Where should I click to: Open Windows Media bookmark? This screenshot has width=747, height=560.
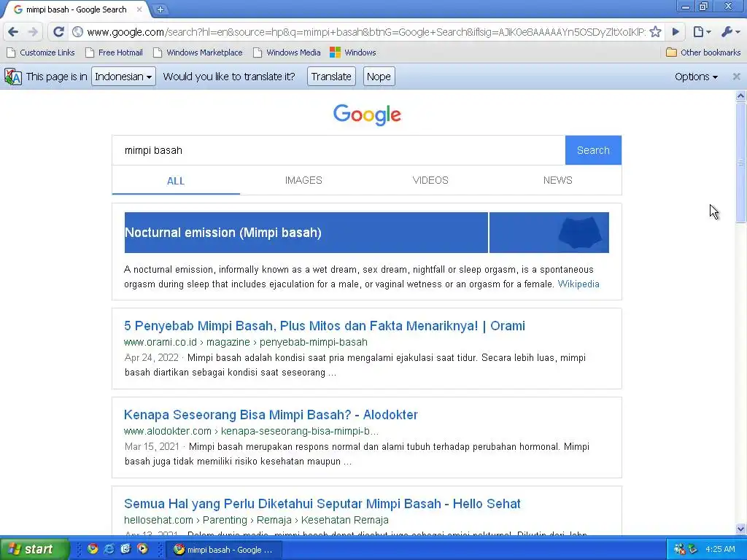(287, 52)
